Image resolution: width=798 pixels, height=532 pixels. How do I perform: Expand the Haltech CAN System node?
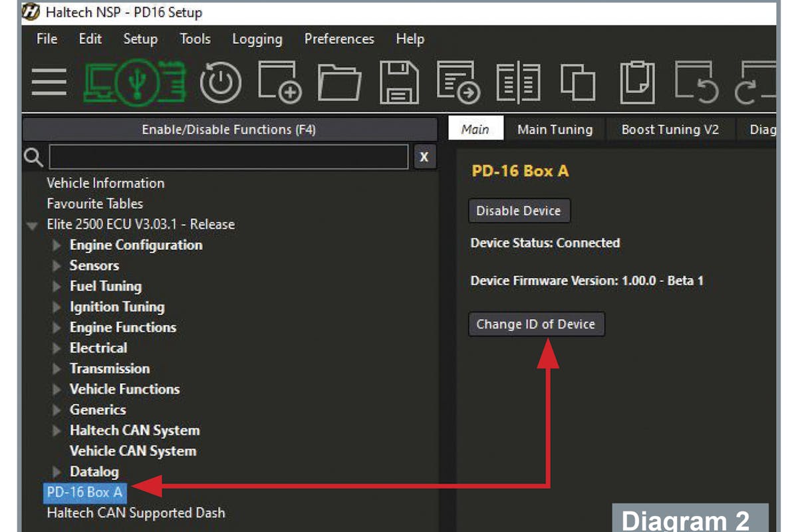tap(57, 431)
